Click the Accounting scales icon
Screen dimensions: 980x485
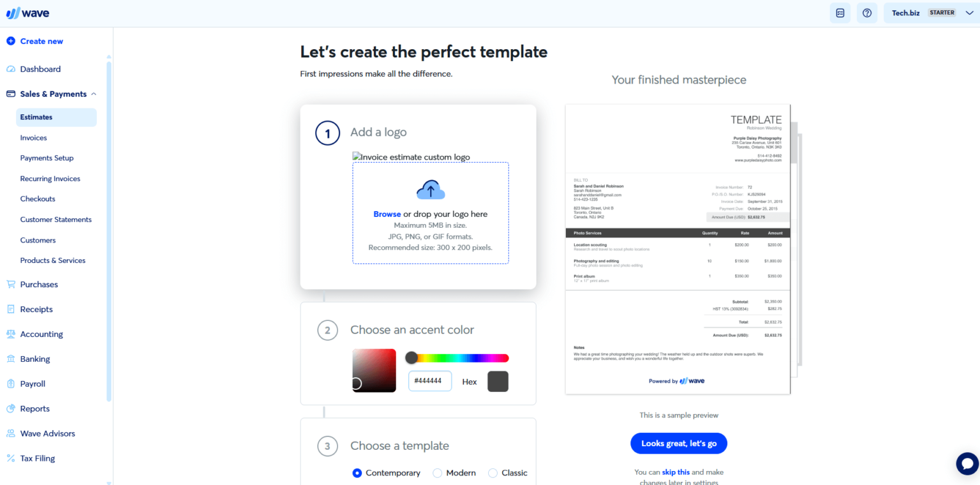(x=10, y=334)
